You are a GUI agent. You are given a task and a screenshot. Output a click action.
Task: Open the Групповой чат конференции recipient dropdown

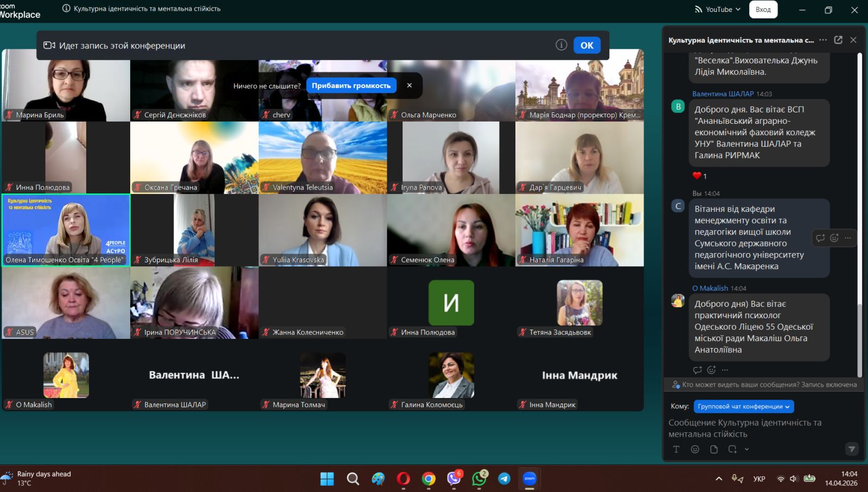[744, 406]
